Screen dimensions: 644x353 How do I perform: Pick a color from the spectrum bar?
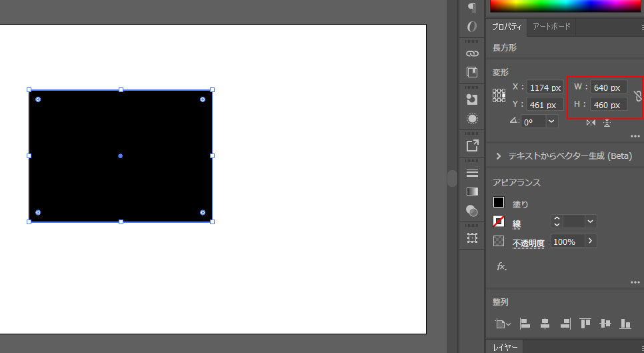[x=565, y=6]
